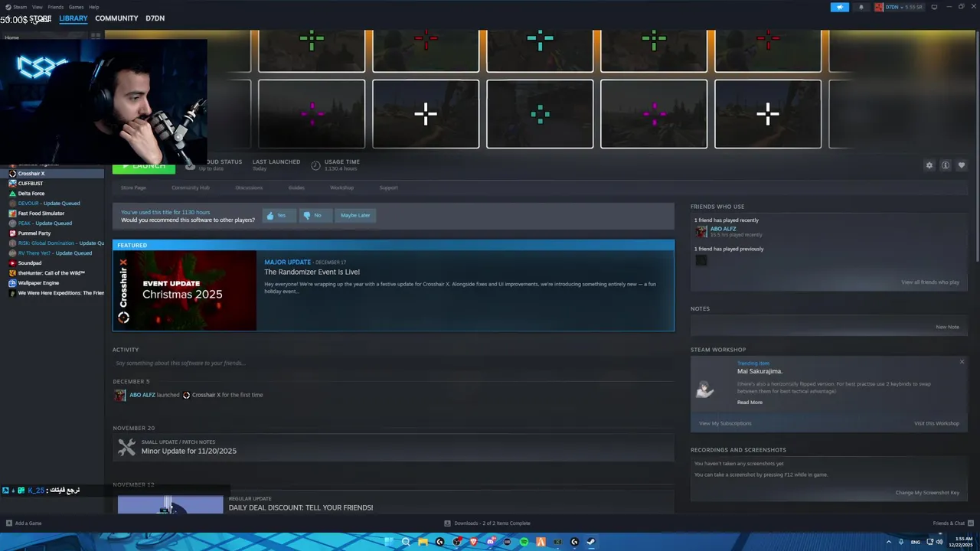This screenshot has height=551, width=980.
Task: Open Daily Deal Discount news post
Action: [300, 507]
